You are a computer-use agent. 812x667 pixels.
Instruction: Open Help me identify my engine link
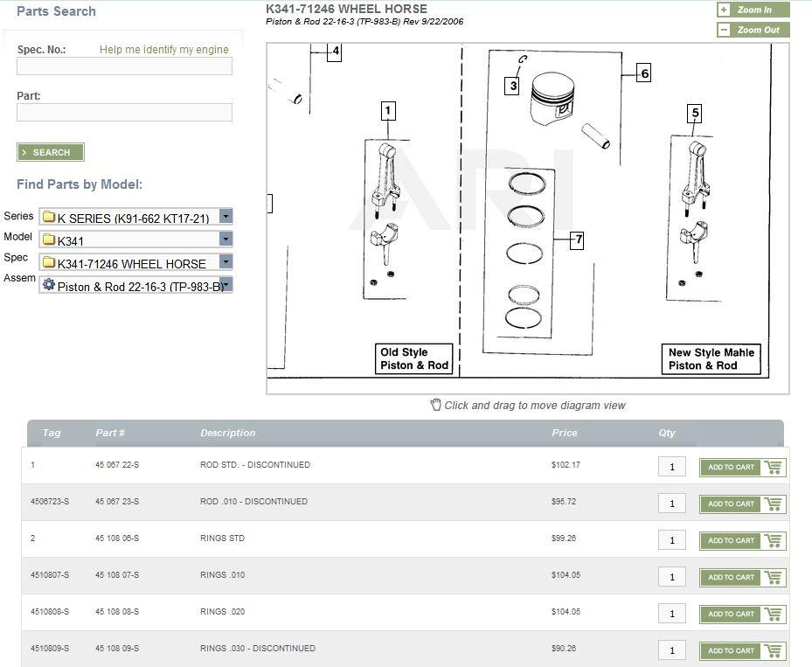point(164,50)
